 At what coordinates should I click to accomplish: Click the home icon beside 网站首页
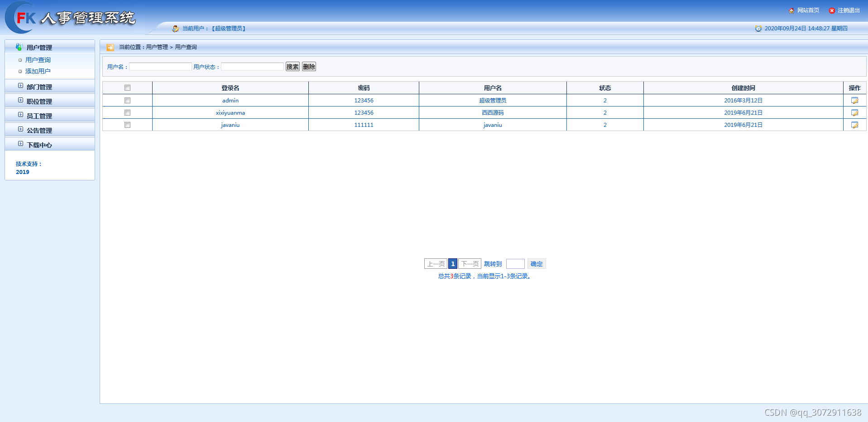[x=791, y=10]
